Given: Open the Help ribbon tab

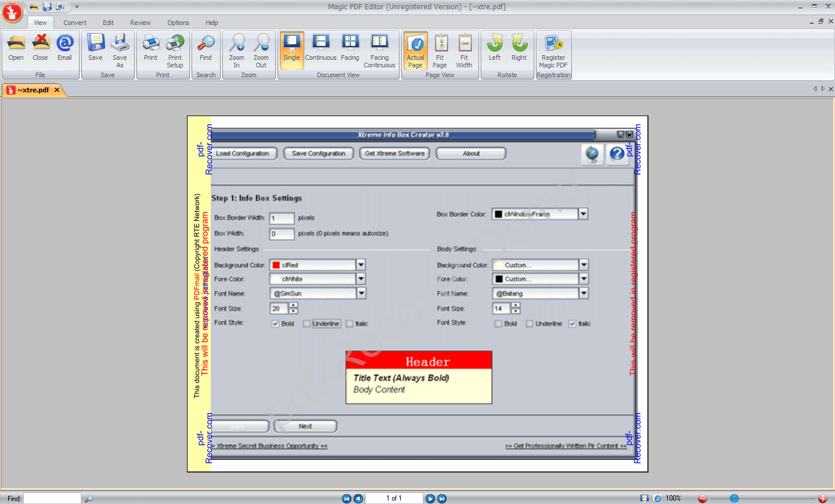Looking at the screenshot, I should coord(212,23).
